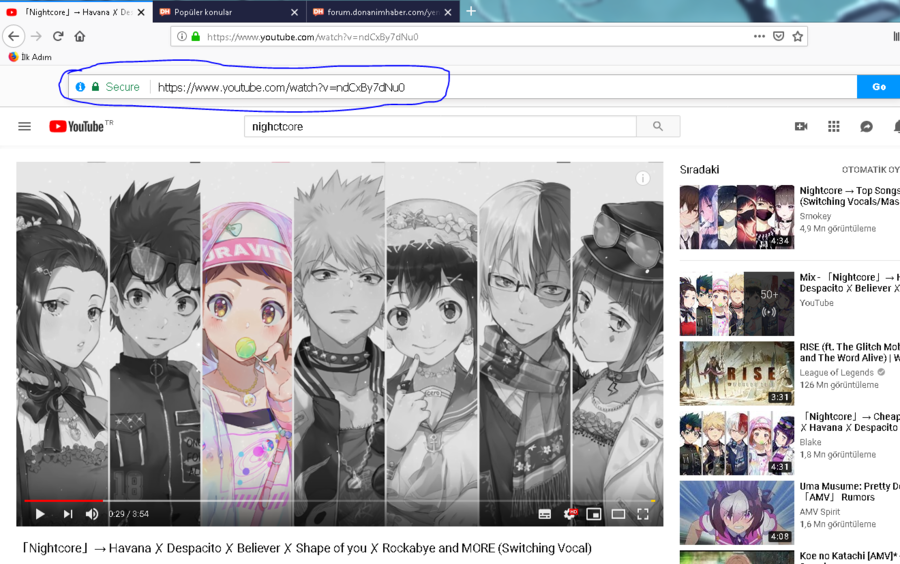Screen dimensions: 900x564
Task: Save page to Pocket icon
Action: tap(778, 36)
